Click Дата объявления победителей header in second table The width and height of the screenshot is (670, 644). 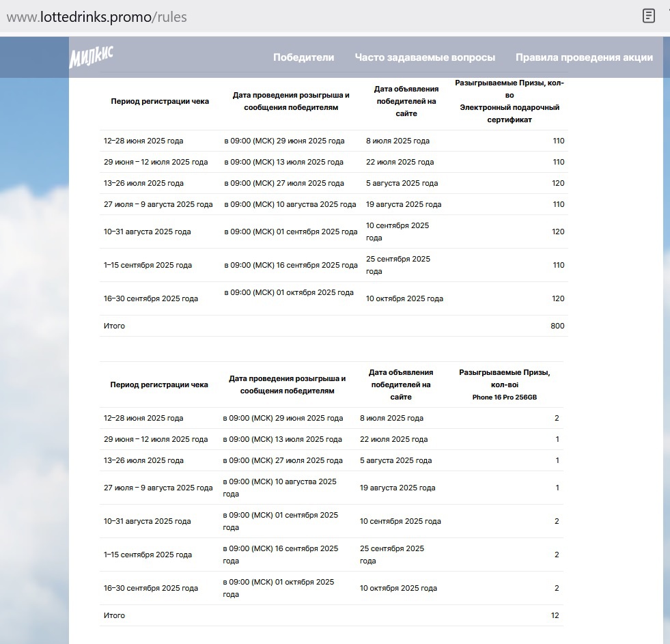(x=401, y=384)
